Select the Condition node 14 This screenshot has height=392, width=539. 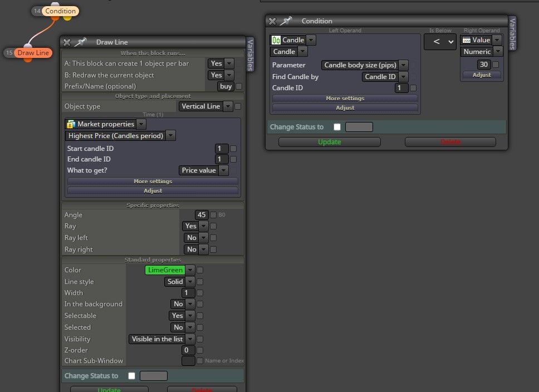click(61, 11)
